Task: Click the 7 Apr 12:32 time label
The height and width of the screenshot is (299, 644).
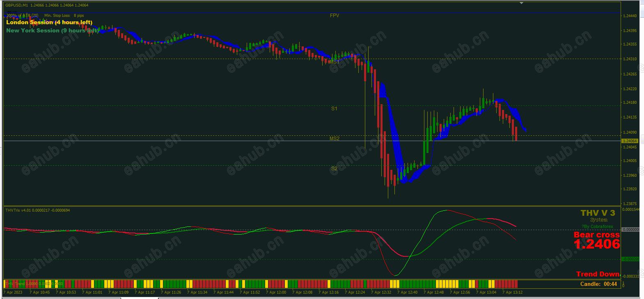Action: tap(381, 292)
